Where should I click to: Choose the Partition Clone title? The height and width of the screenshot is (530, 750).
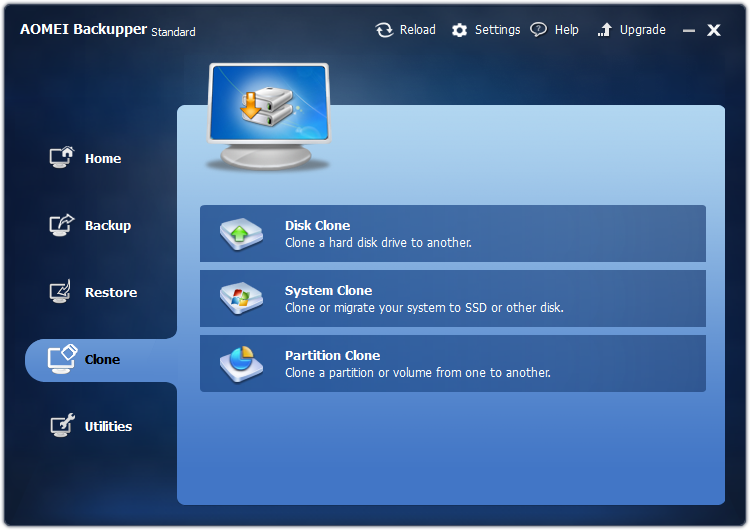click(x=332, y=355)
